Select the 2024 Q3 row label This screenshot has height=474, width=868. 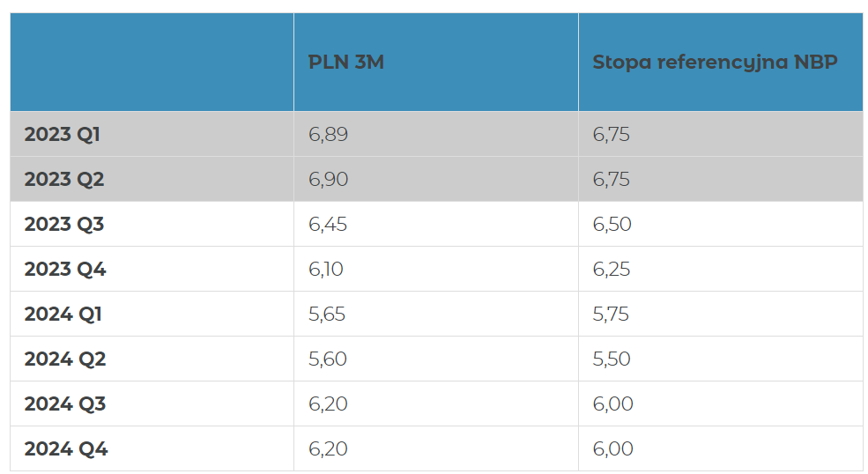coord(64,404)
